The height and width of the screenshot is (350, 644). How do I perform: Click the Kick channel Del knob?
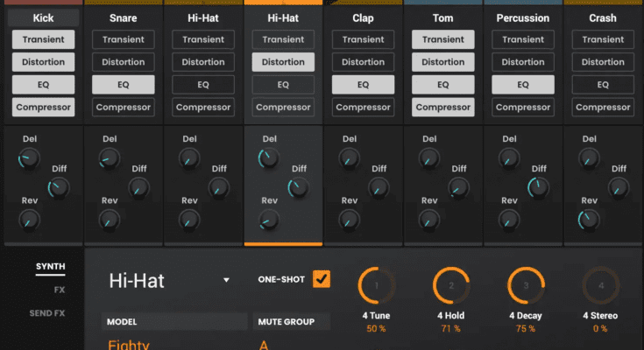point(29,157)
